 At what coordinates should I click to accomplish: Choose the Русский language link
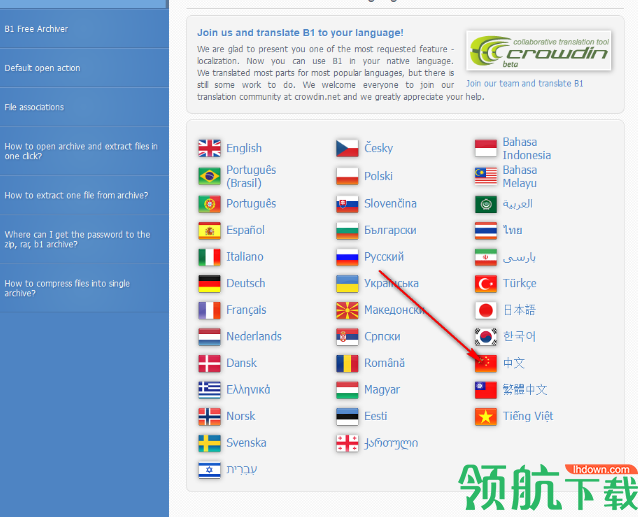(384, 257)
